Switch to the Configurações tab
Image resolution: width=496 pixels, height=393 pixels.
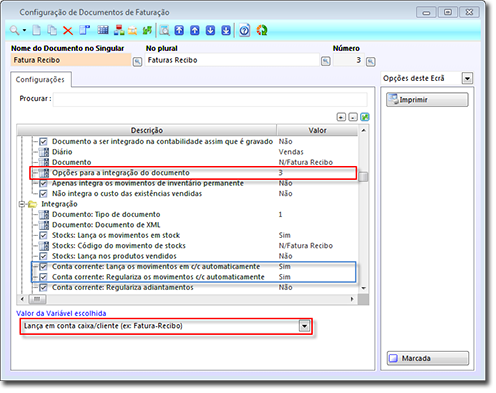[40, 80]
